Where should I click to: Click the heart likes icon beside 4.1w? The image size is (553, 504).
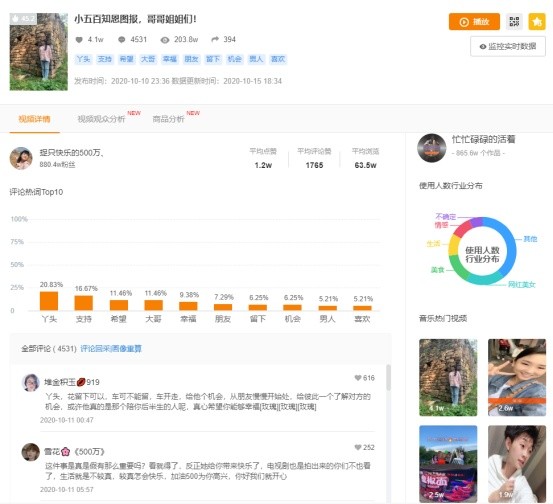tap(79, 40)
